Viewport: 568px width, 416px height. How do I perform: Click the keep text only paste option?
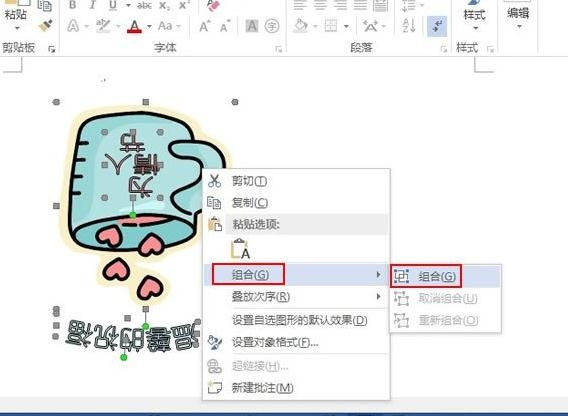coord(241,249)
